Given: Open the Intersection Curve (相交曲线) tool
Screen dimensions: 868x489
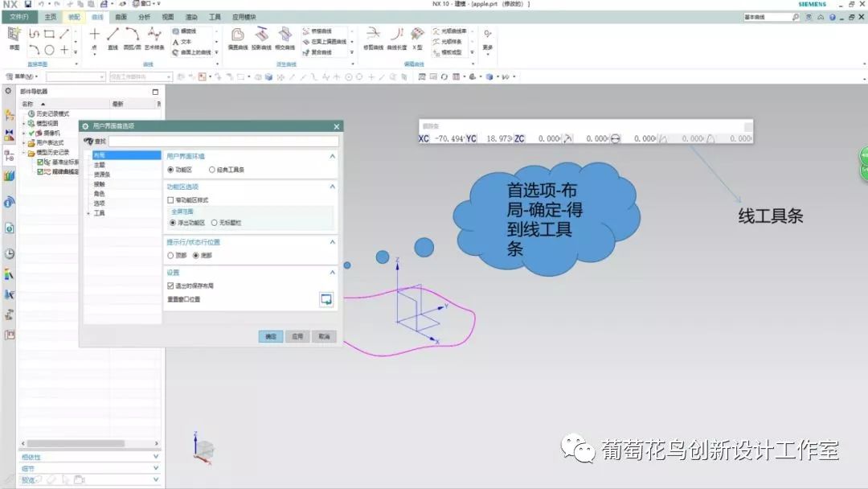Looking at the screenshot, I should pyautogui.click(x=285, y=39).
